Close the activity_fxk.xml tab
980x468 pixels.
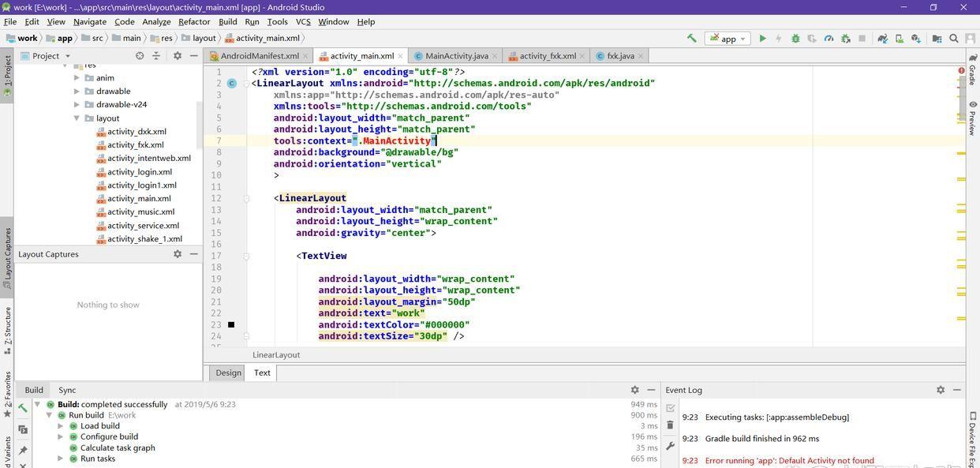[582, 56]
